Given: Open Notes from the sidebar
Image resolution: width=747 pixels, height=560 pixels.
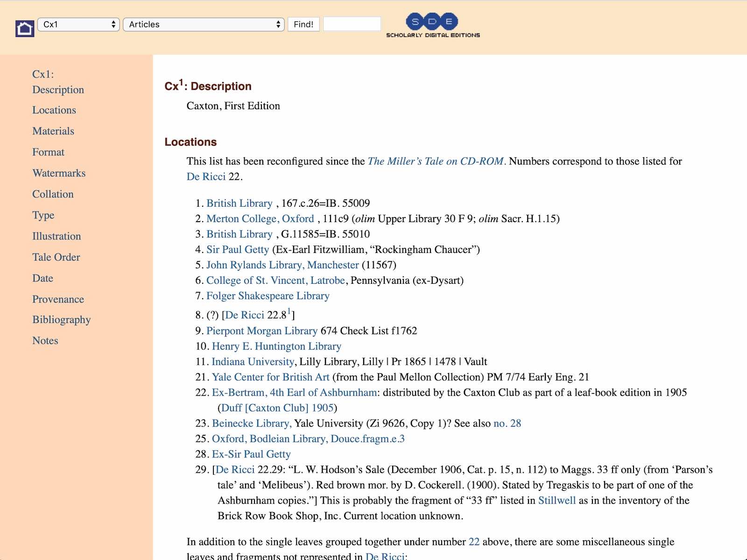Looking at the screenshot, I should click(45, 341).
